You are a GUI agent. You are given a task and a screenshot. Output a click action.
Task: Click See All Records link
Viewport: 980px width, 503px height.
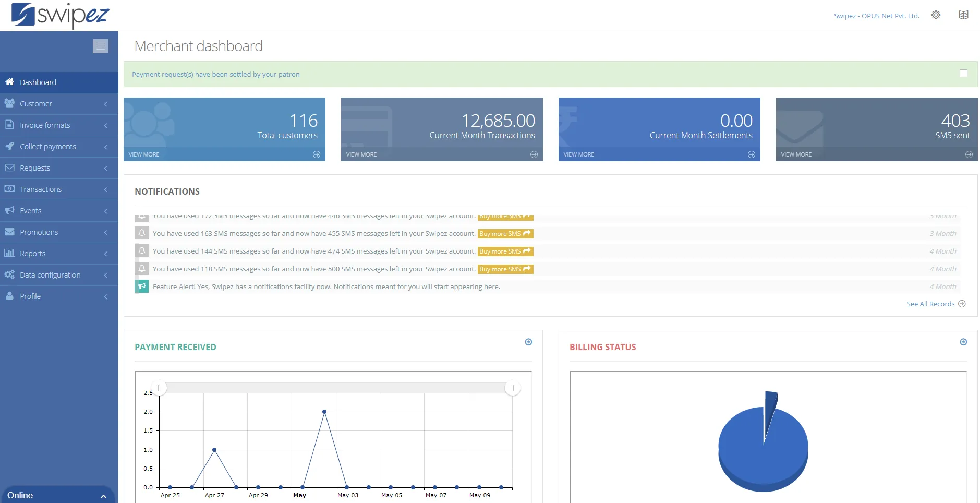(x=930, y=303)
